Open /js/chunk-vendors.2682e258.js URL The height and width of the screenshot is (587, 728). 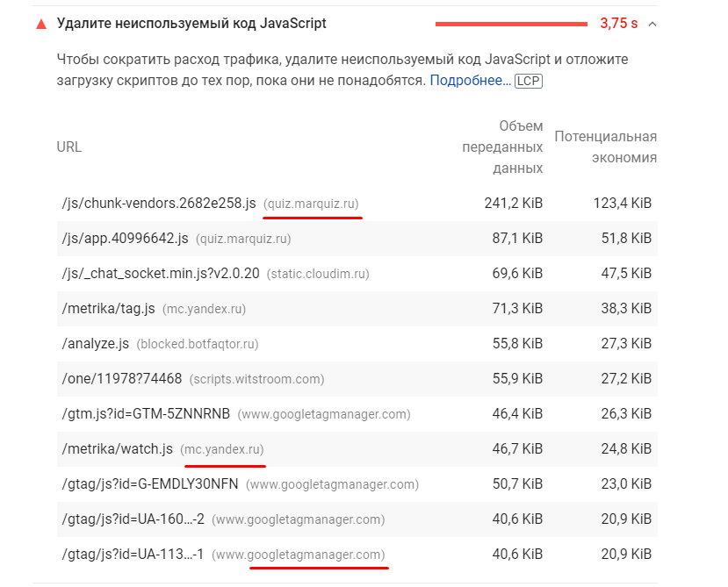159,204
